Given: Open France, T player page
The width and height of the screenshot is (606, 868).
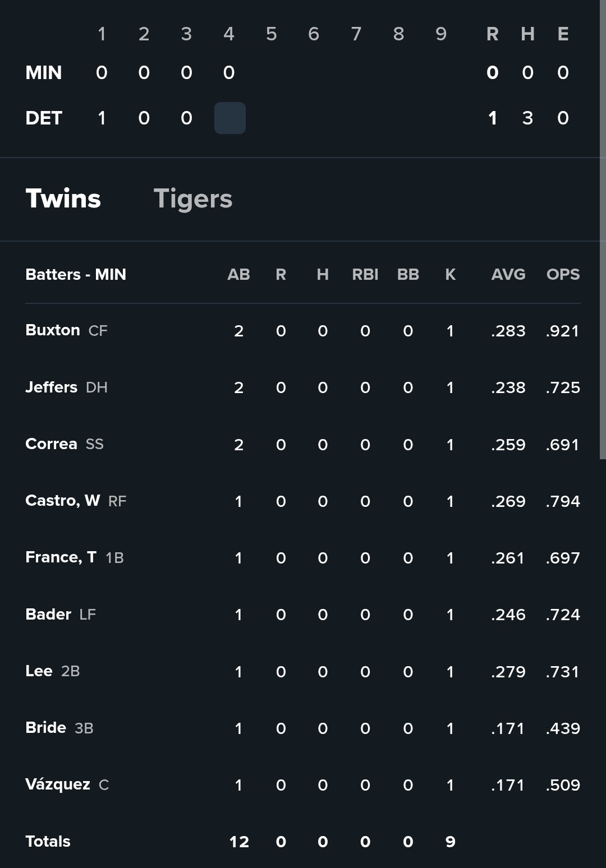Looking at the screenshot, I should click(61, 557).
